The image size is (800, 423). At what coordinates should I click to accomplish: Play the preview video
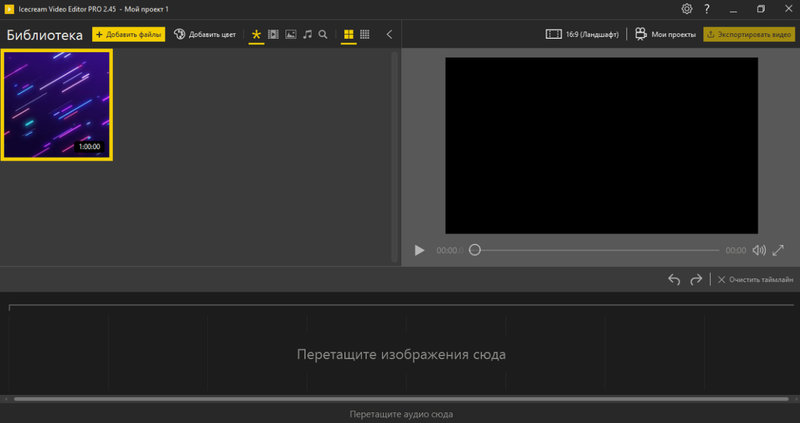tap(419, 250)
